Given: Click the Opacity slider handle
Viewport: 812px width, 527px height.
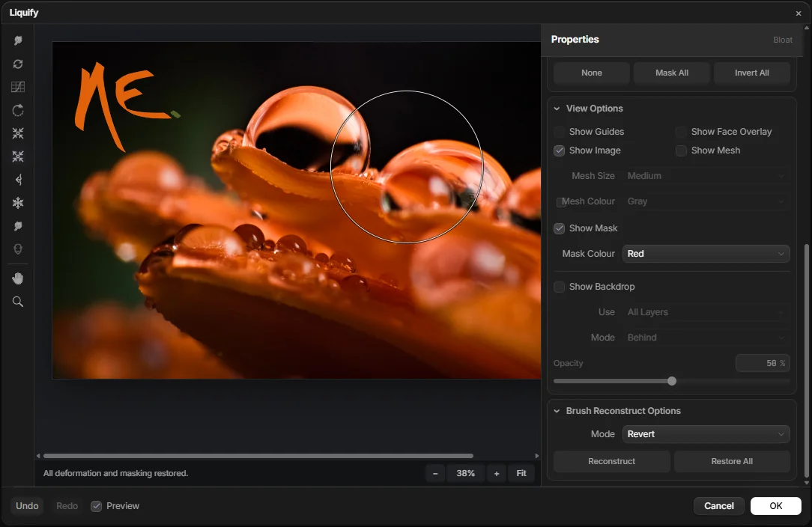Looking at the screenshot, I should pyautogui.click(x=672, y=382).
